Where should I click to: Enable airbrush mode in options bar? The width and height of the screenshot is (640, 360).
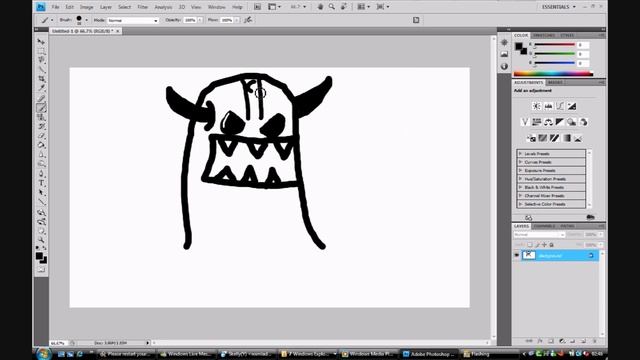[x=248, y=20]
